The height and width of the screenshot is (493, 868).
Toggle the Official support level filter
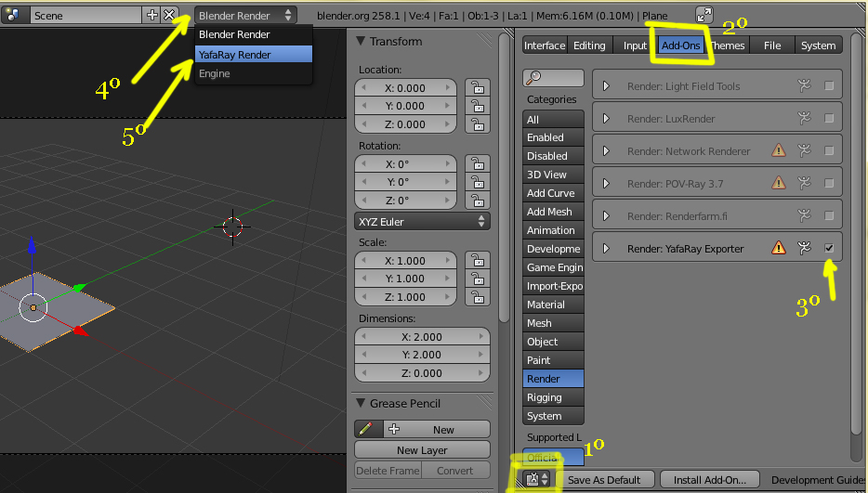pos(552,457)
